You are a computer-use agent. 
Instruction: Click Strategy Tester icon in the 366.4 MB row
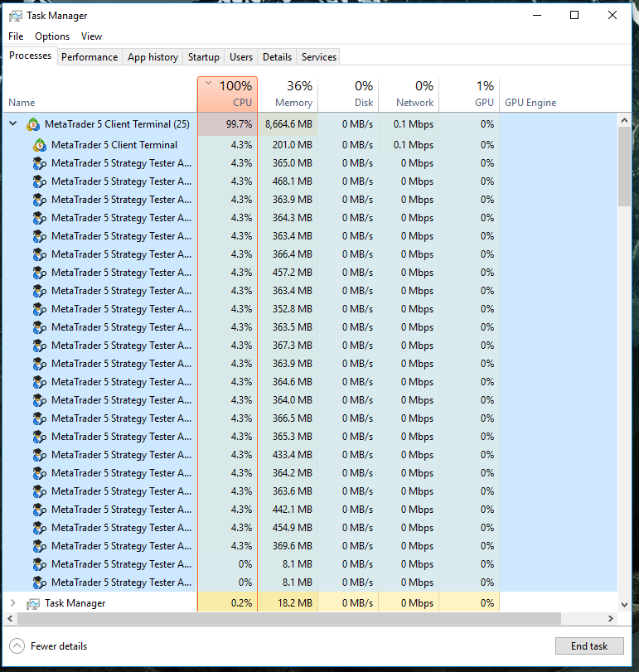[40, 254]
